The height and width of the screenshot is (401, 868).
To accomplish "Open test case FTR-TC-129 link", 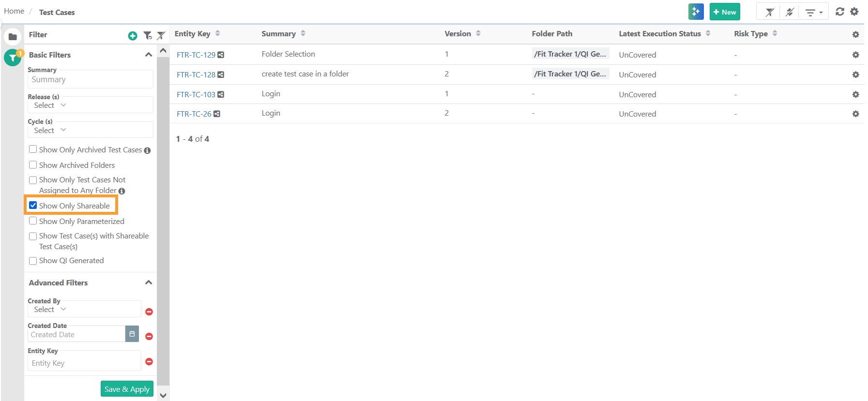I will (196, 55).
